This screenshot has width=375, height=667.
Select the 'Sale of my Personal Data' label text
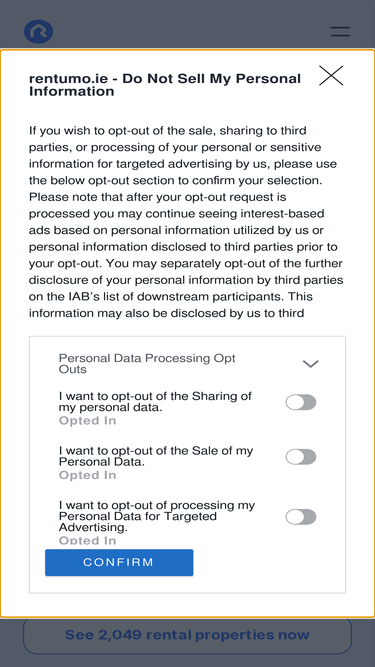coord(156,456)
